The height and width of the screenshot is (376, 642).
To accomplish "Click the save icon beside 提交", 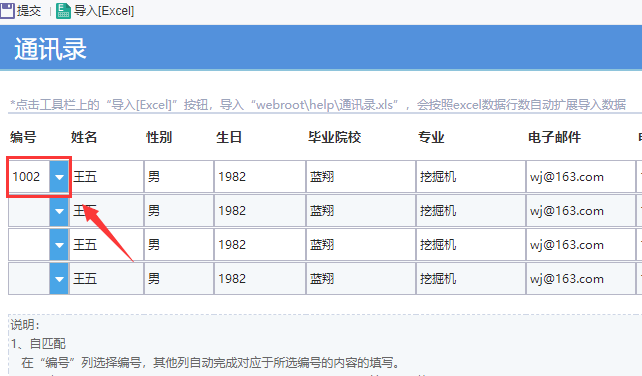I will (7, 10).
